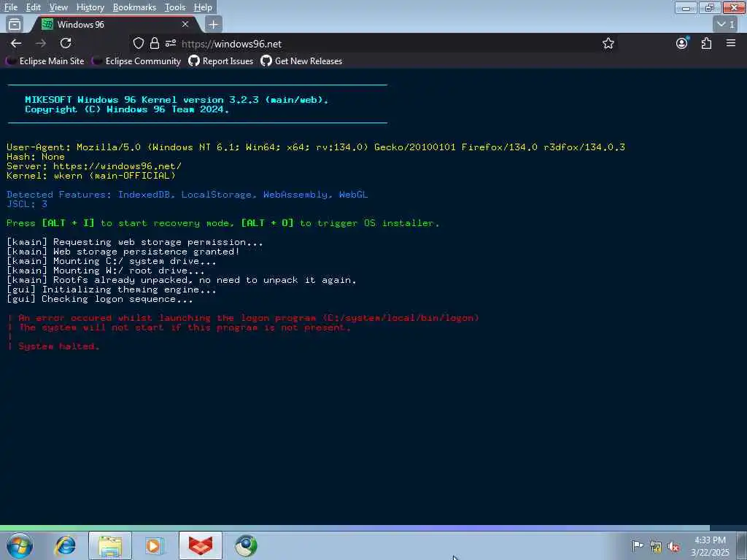Screen dimensions: 747x560
Task: Open the Firefox account menu
Action: coord(682,43)
